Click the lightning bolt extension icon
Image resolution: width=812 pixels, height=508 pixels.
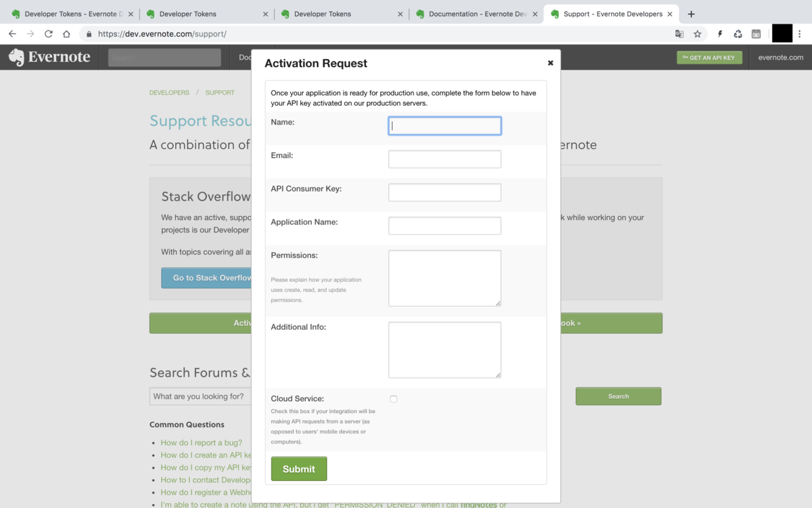click(720, 34)
